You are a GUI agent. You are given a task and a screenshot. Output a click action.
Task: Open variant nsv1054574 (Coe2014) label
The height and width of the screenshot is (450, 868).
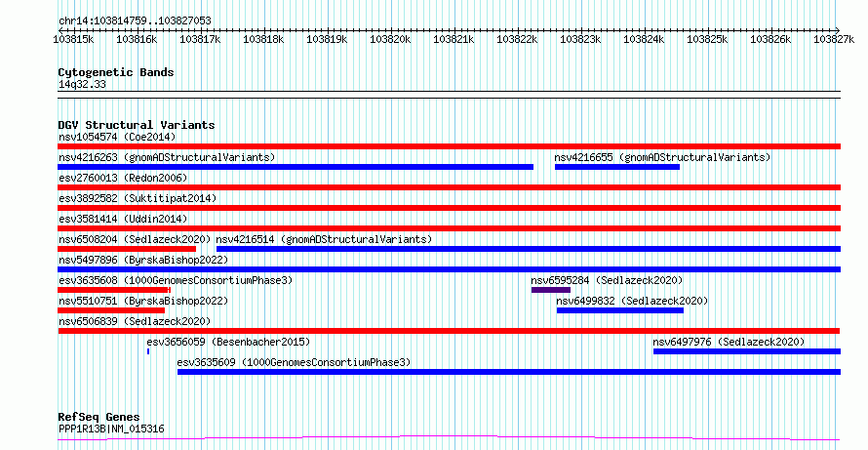tap(117, 137)
